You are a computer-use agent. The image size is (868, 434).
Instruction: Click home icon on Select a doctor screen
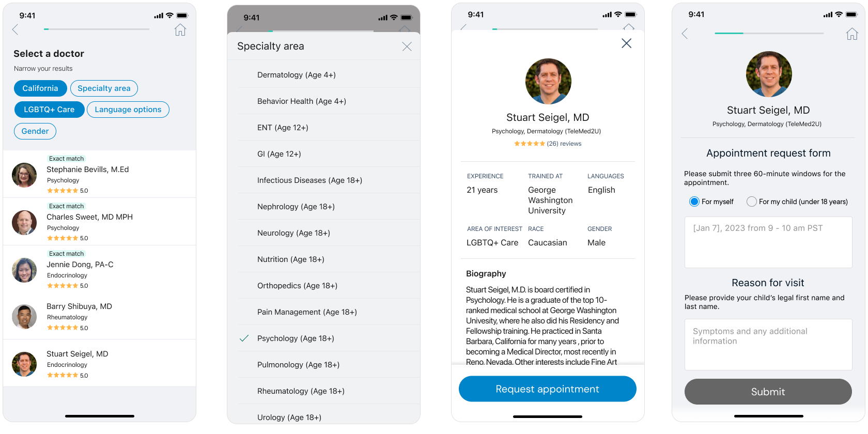tap(180, 30)
